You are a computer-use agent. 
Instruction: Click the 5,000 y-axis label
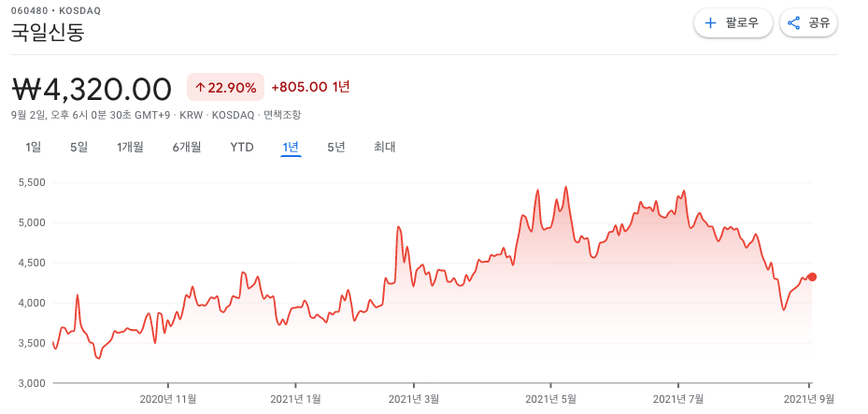tap(34, 222)
